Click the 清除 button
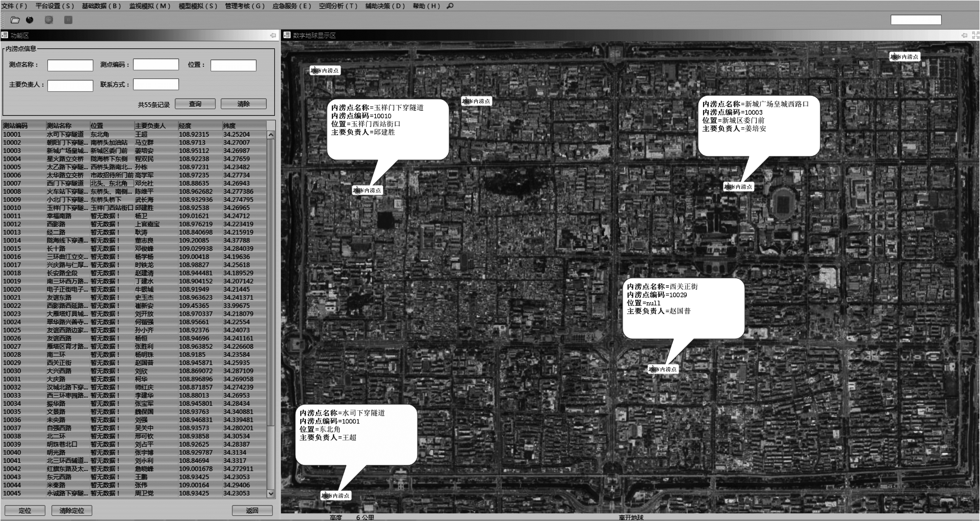Screen dimensions: 980x521 (x=243, y=104)
